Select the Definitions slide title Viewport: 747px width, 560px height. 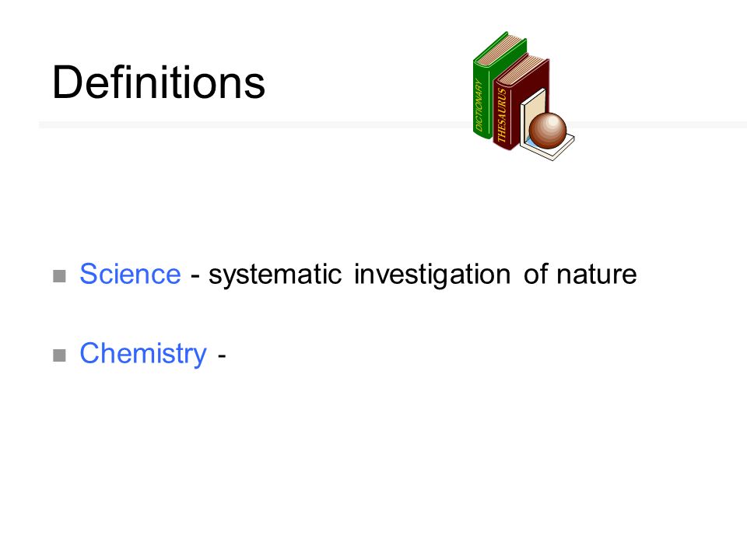pos(158,82)
